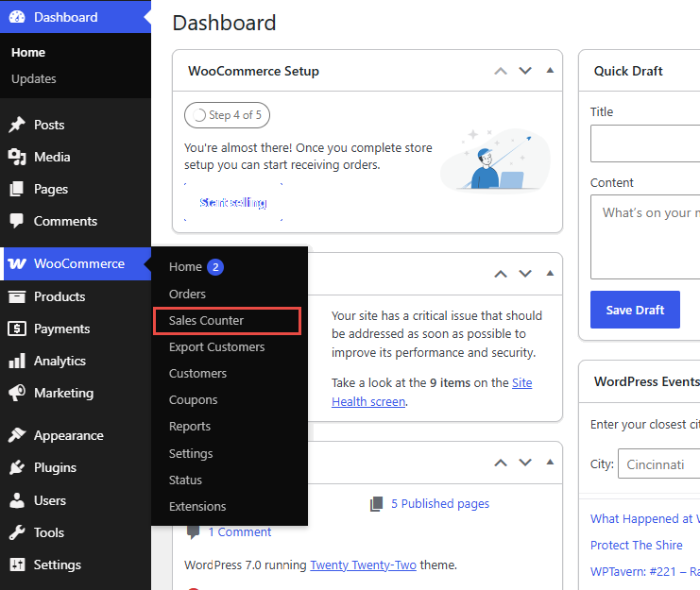The height and width of the screenshot is (590, 700).
Task: Click the Payments dollar icon
Action: (x=17, y=329)
